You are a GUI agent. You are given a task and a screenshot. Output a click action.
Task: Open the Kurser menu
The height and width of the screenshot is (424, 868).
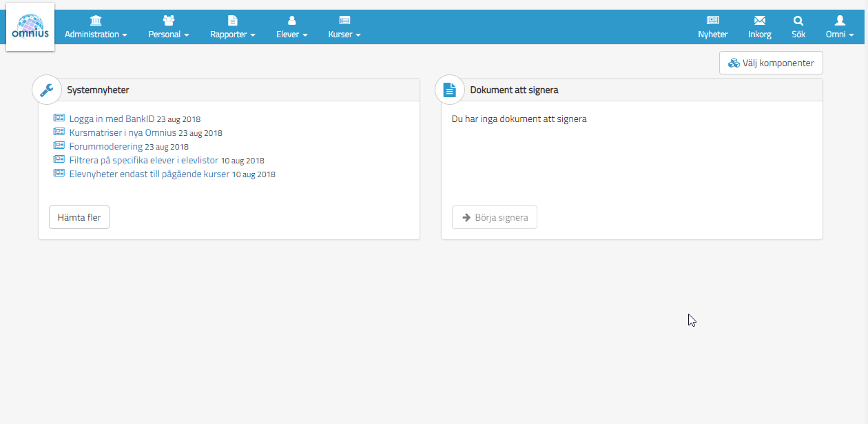[x=344, y=28]
